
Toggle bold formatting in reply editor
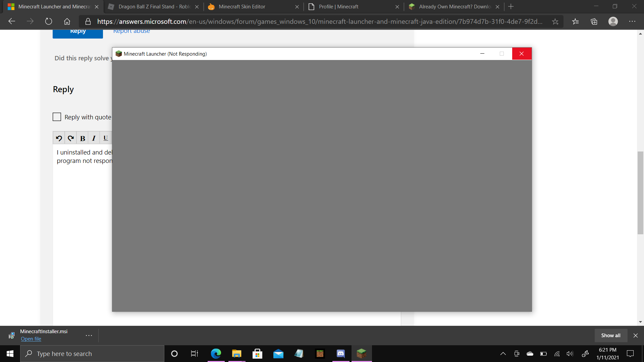pos(83,138)
